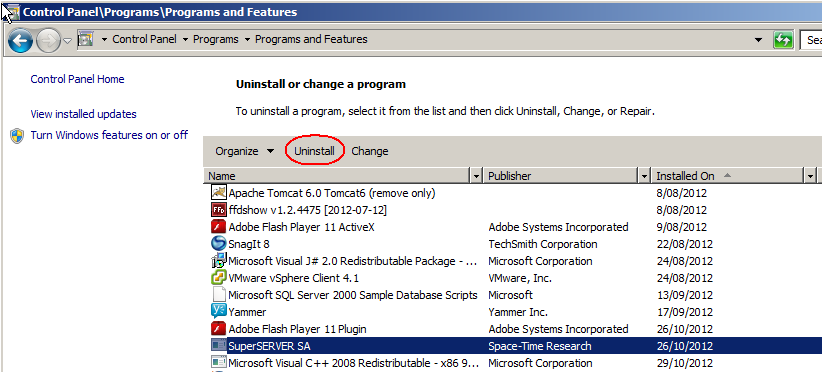The image size is (822, 372).
Task: Open the recent pages dropdown next to Forward
Action: (68, 40)
